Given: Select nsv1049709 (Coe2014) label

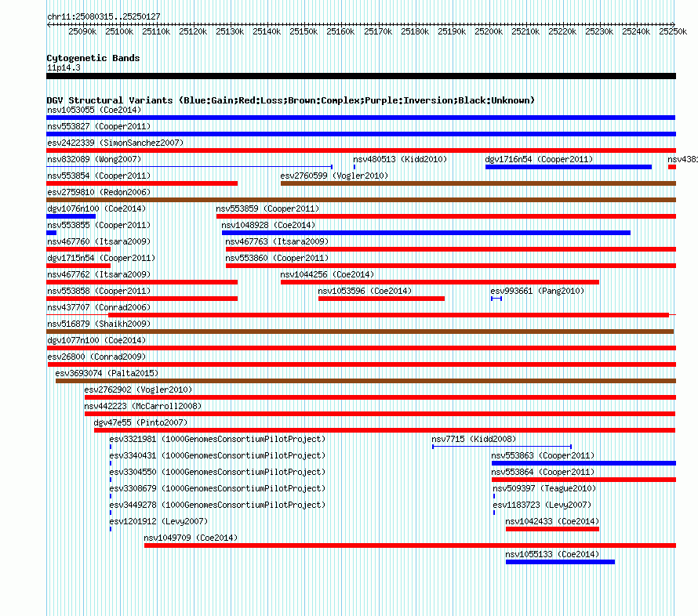Looking at the screenshot, I should pyautogui.click(x=191, y=538).
